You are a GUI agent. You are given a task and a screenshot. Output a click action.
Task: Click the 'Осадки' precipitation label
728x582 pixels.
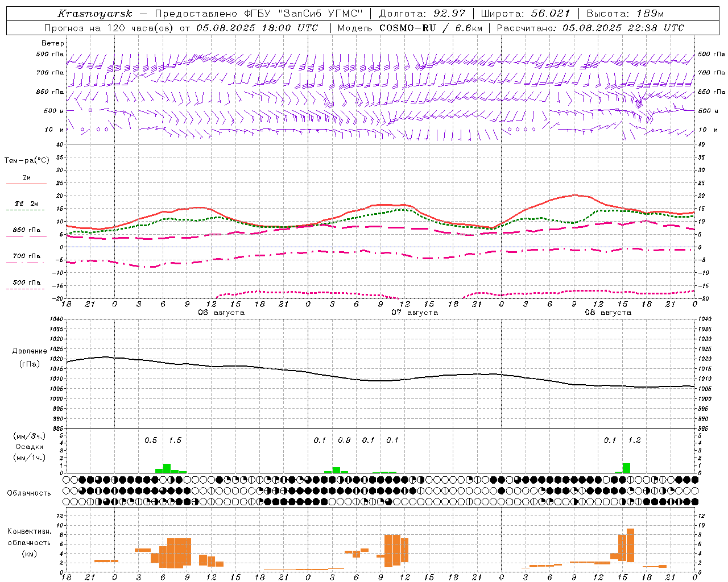pyautogui.click(x=30, y=447)
